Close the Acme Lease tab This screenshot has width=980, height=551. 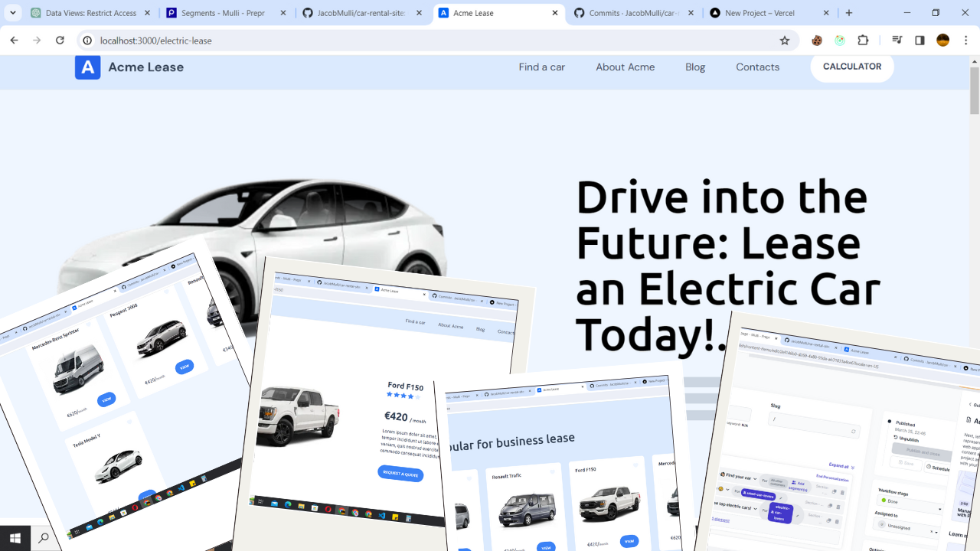coord(554,13)
